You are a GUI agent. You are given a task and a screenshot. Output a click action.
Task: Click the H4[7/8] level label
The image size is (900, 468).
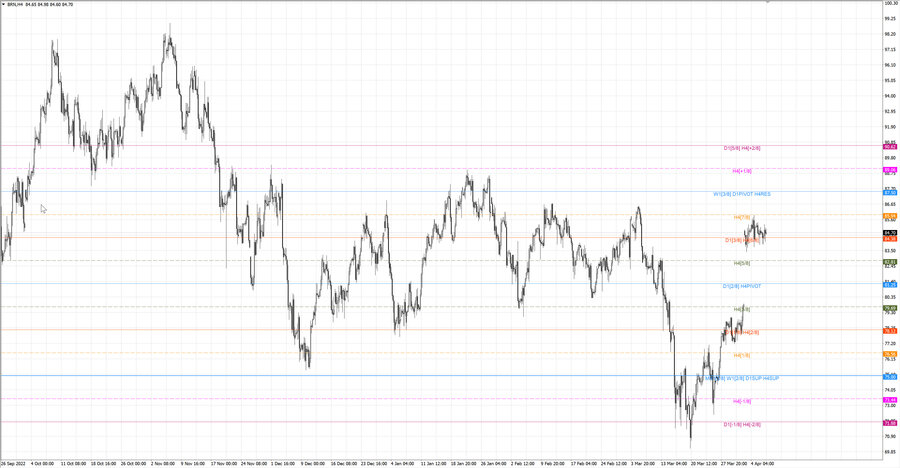[x=742, y=217]
